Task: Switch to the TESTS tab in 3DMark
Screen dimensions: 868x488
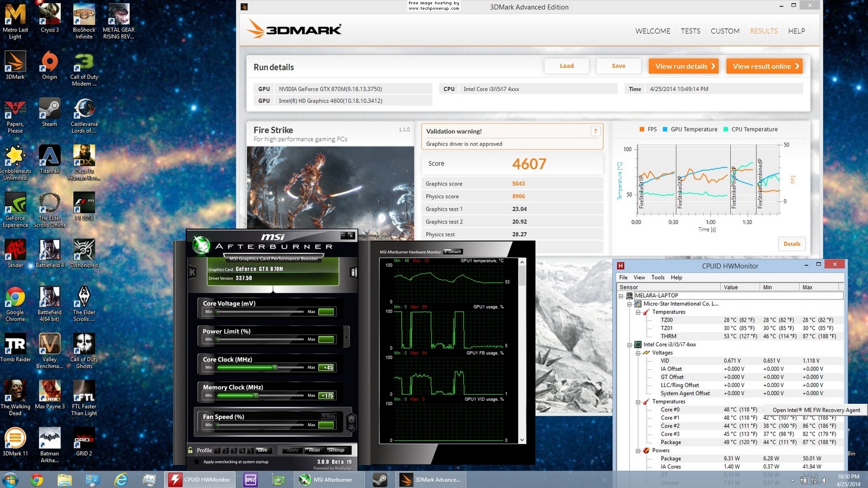Action: coord(691,31)
